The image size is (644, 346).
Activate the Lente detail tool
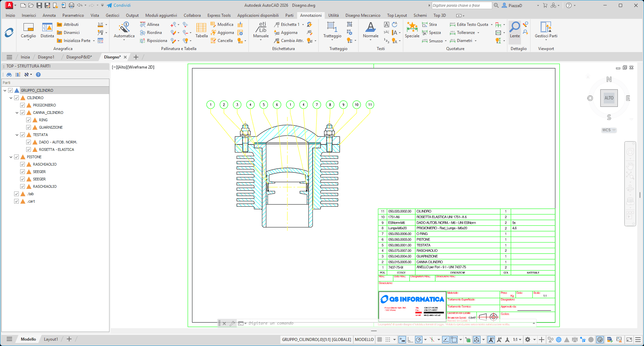click(515, 28)
